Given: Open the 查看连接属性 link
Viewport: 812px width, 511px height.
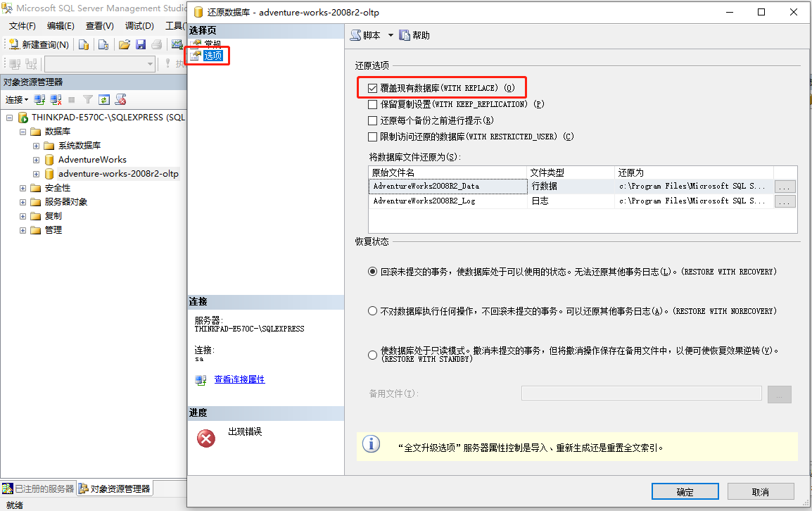Looking at the screenshot, I should [x=239, y=379].
